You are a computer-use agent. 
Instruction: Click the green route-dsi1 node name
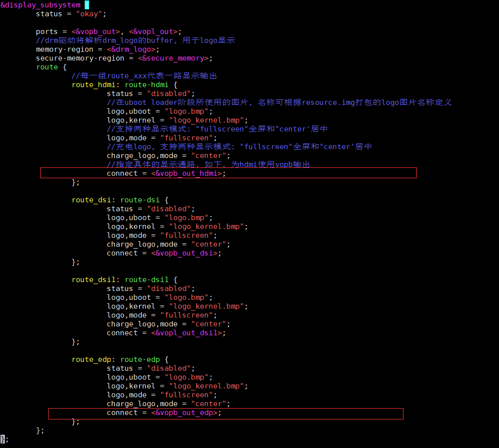pos(147,280)
